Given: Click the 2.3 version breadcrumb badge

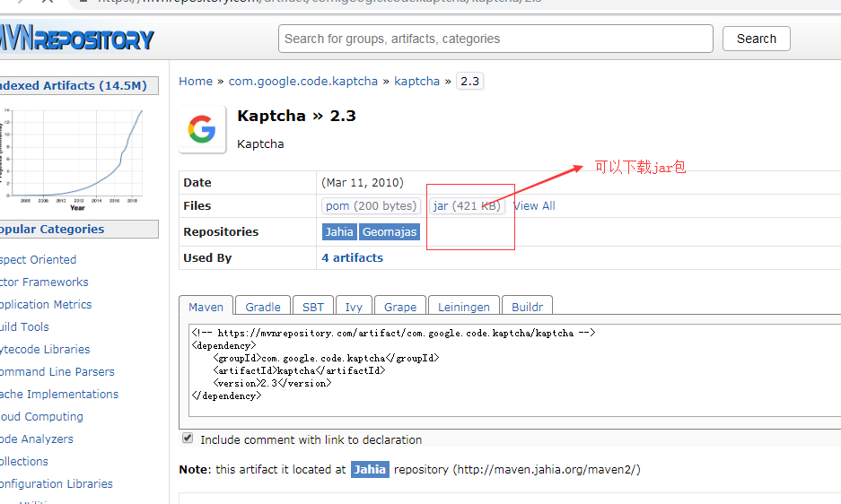Looking at the screenshot, I should click(x=469, y=81).
